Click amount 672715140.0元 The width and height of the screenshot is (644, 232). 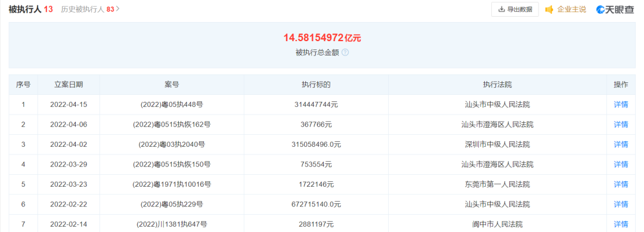click(316, 204)
